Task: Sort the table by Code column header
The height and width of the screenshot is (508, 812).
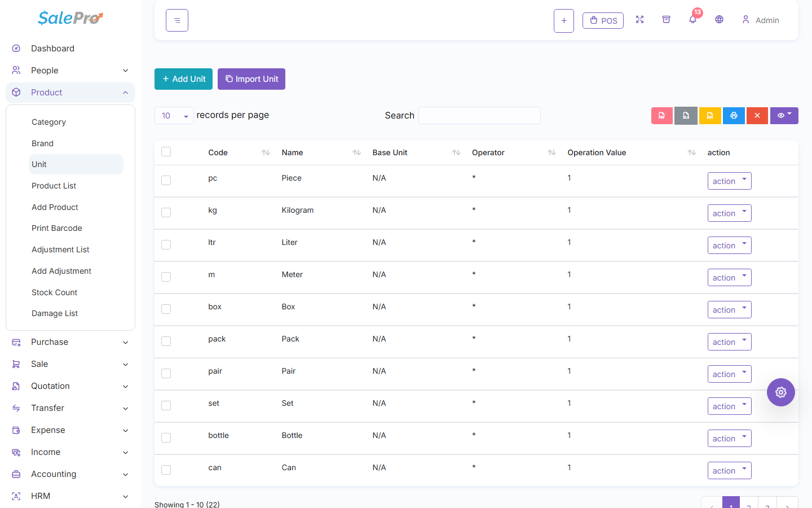Action: click(x=239, y=152)
